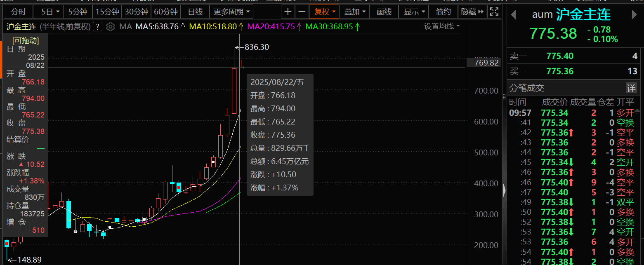The image size is (644, 265).
Task: Open the 复权 adjustment dropdown
Action: point(325,12)
